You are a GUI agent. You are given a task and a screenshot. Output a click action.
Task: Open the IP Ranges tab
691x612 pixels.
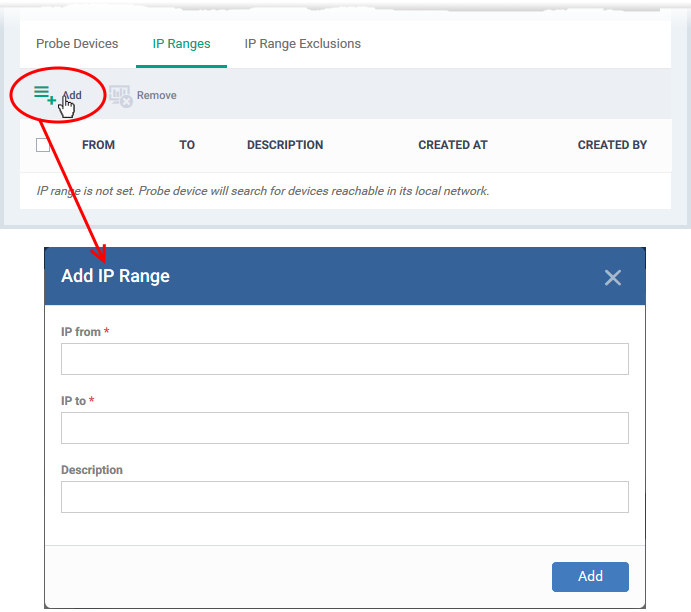pyautogui.click(x=181, y=44)
